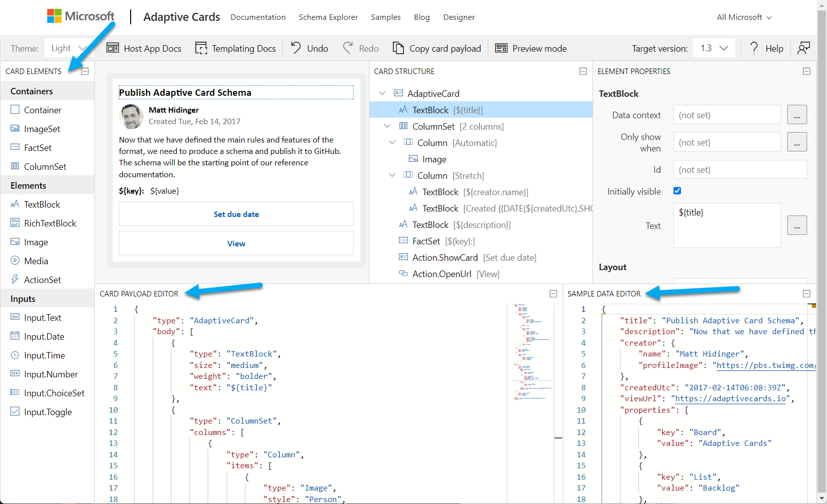The height and width of the screenshot is (504, 827).
Task: Click the Text field containing ${title}
Action: pos(727,225)
